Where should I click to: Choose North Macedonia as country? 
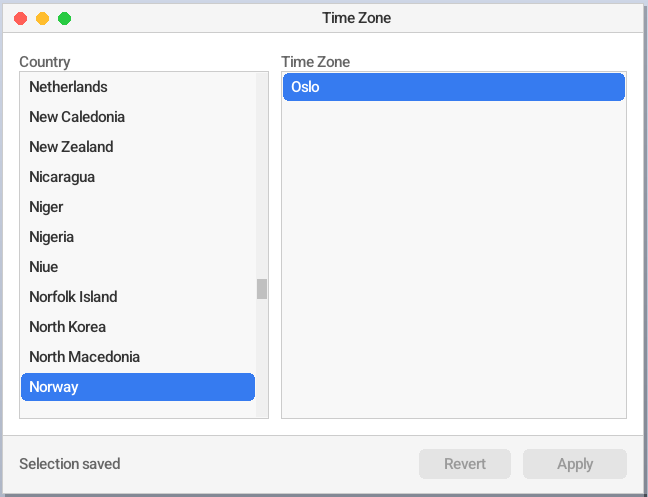coord(138,357)
